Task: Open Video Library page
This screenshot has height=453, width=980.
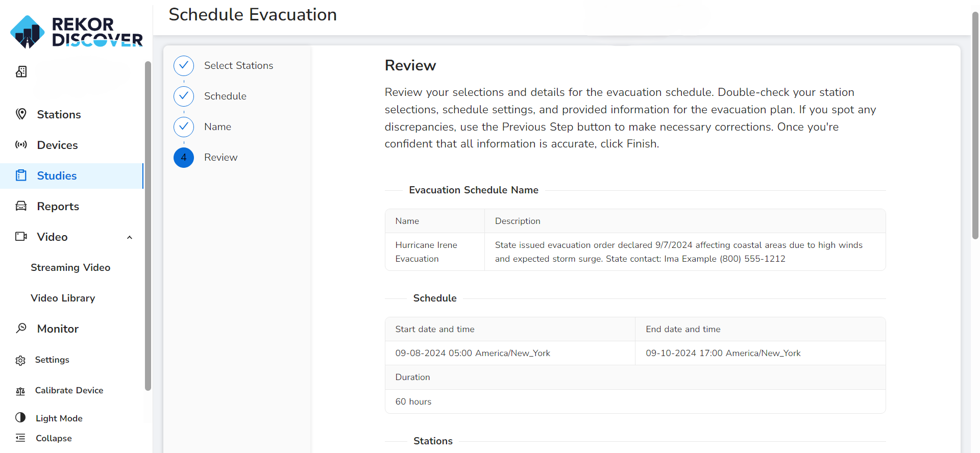Action: click(x=63, y=298)
